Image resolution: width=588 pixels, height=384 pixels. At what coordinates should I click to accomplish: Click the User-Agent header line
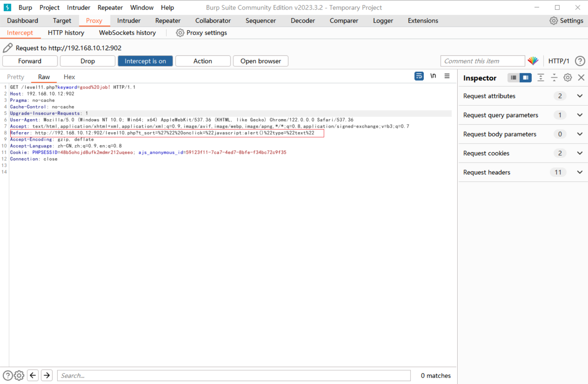[182, 120]
